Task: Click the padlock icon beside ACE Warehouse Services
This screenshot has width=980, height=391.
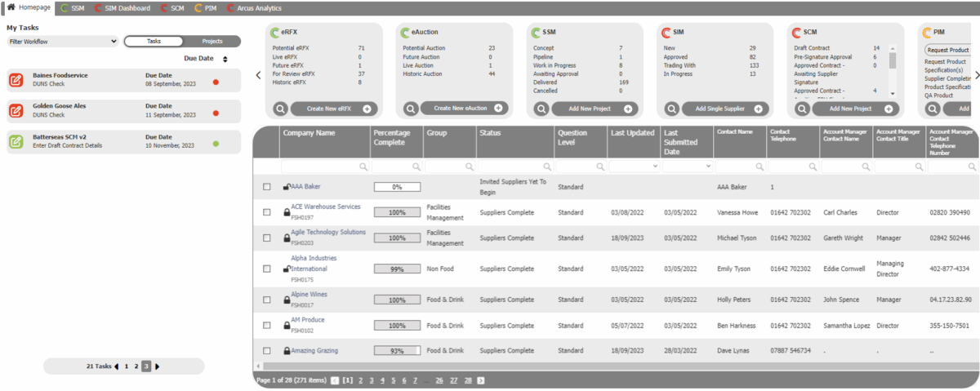Action: pos(287,212)
